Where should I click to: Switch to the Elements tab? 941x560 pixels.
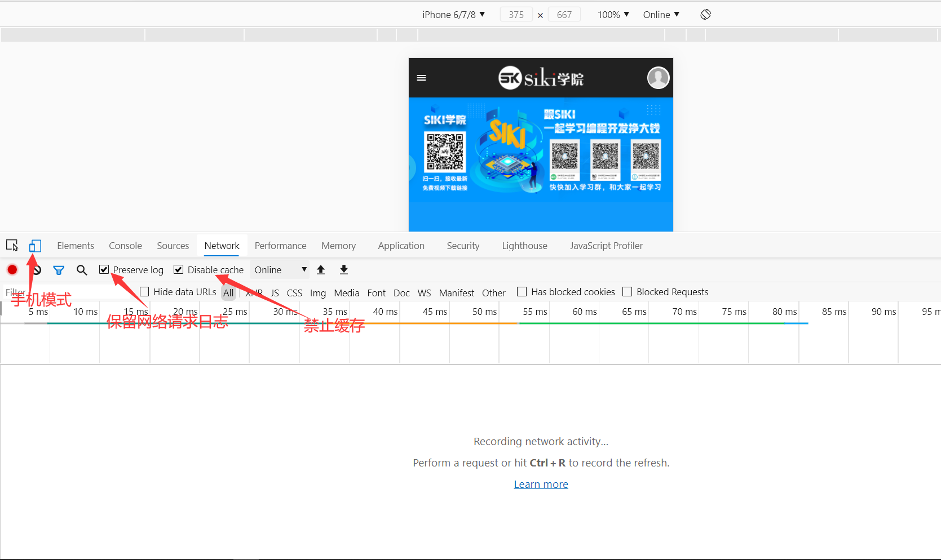(x=76, y=246)
